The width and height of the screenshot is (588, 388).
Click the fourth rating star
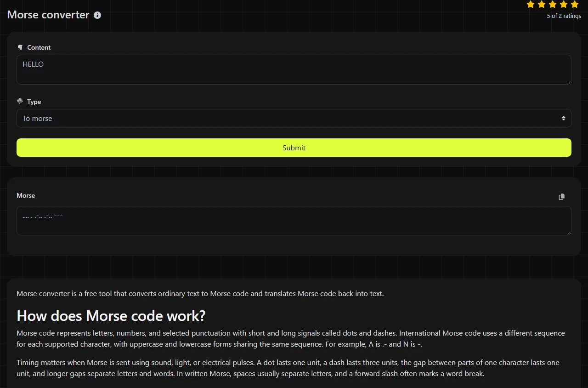pos(564,5)
